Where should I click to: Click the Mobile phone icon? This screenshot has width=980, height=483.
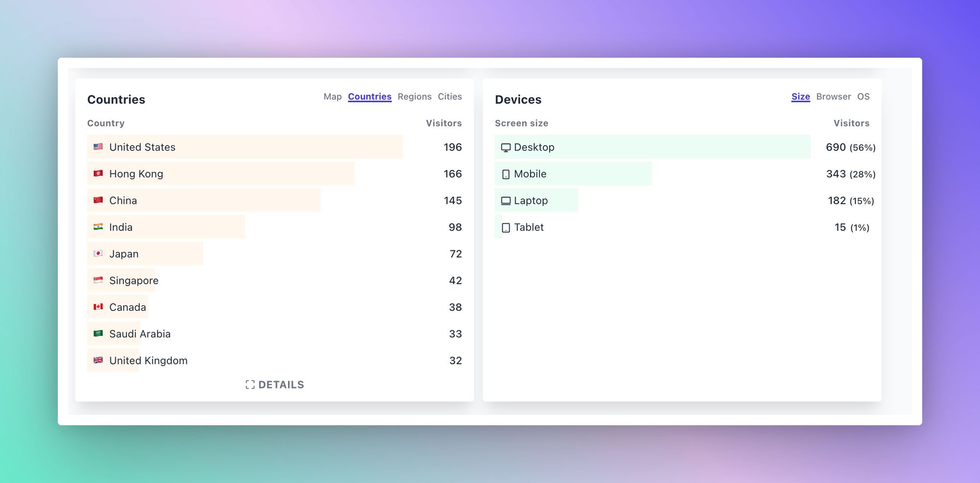pos(506,174)
